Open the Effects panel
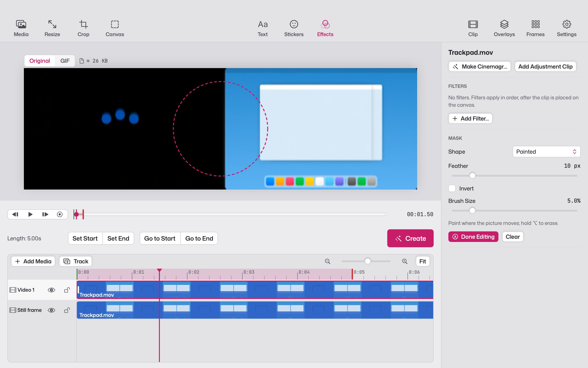The image size is (588, 368). (x=325, y=29)
